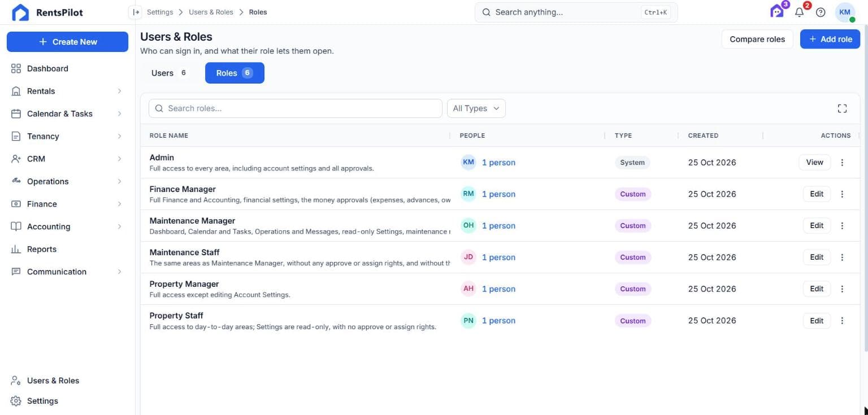868x415 pixels.
Task: Sort by Role Name column header
Action: click(x=168, y=136)
